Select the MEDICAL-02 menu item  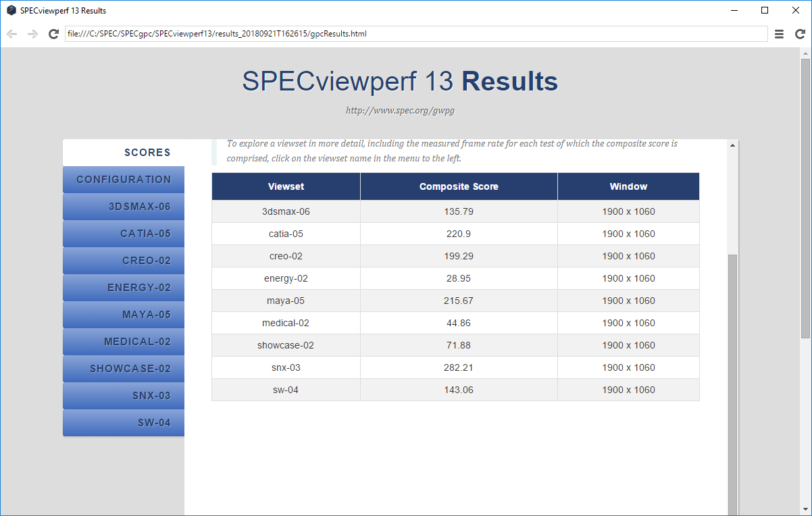tap(124, 342)
